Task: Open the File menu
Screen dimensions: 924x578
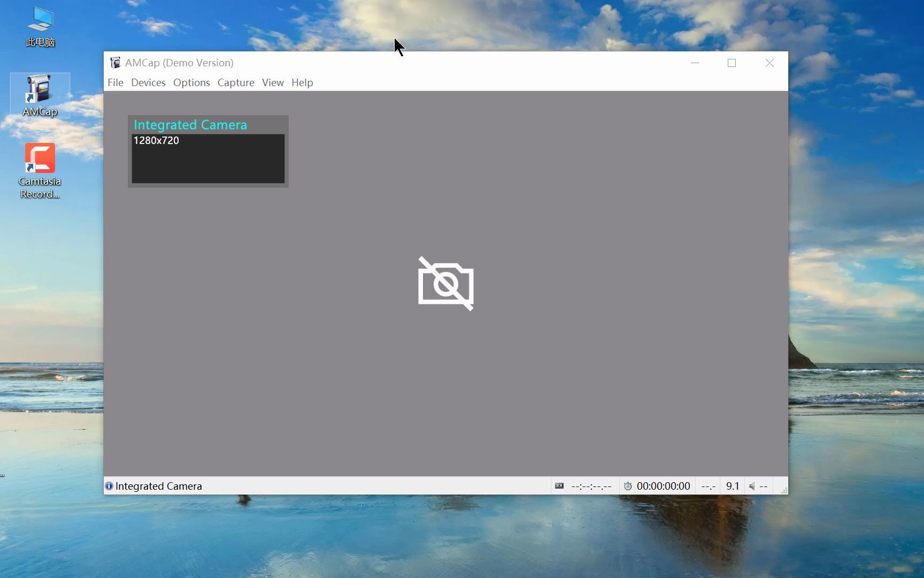Action: pyautogui.click(x=115, y=82)
